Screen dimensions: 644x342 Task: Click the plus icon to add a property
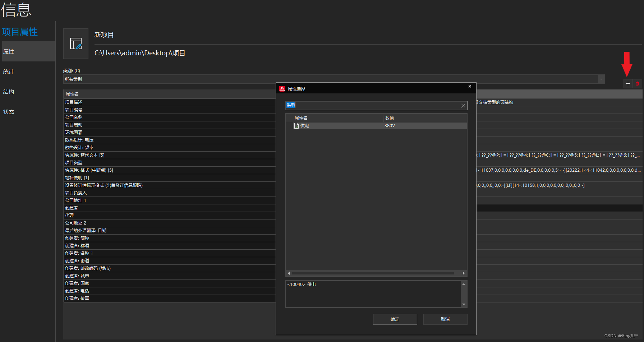(x=628, y=84)
